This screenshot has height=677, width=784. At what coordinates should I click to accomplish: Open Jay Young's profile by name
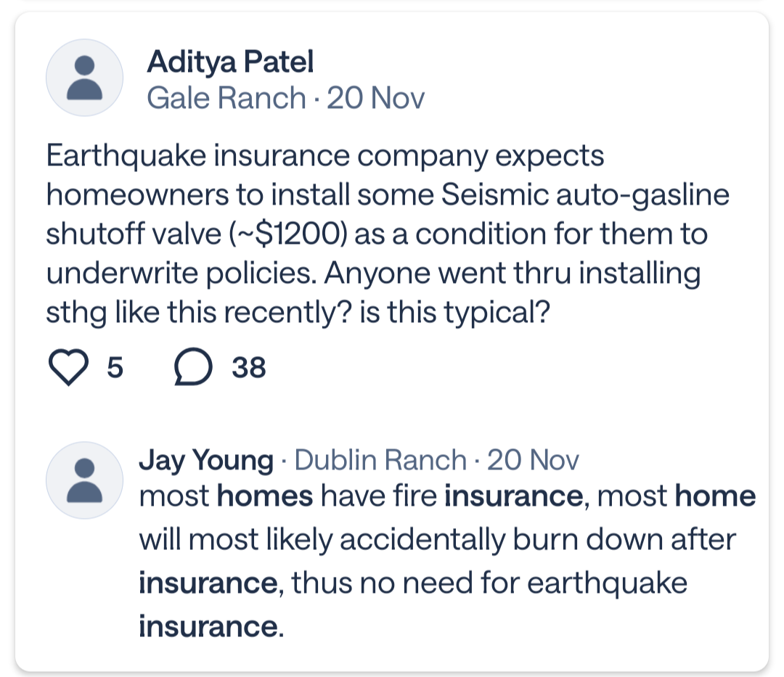[x=206, y=460]
